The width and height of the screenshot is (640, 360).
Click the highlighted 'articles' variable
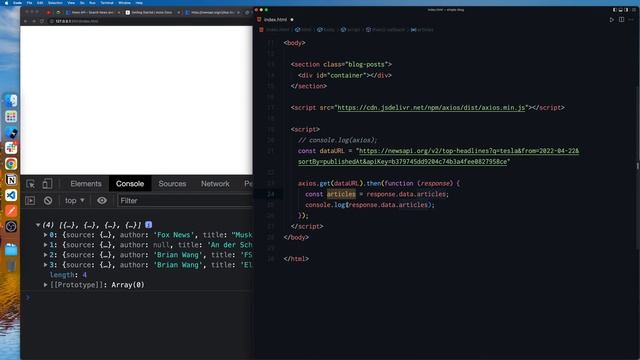(x=341, y=194)
